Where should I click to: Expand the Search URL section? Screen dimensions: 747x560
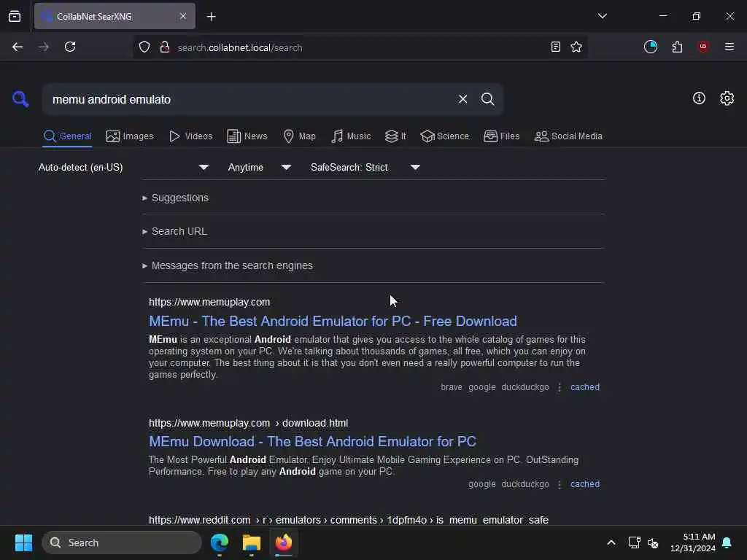coord(175,231)
